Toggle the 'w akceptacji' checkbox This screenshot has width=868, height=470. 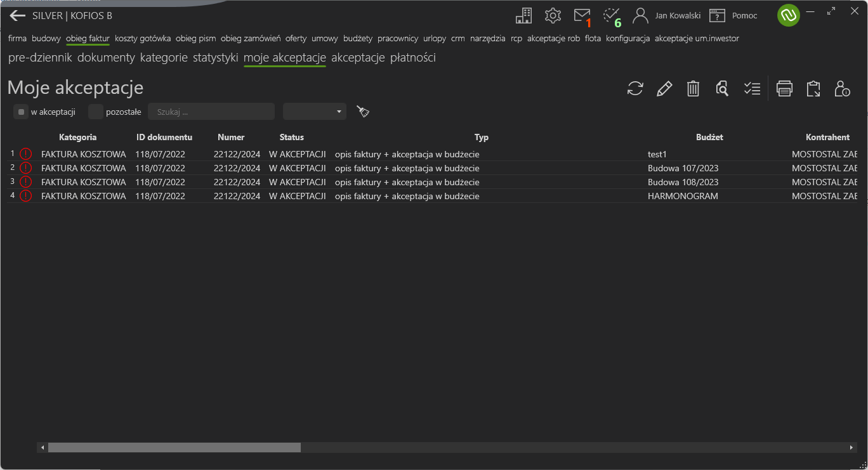coord(21,112)
